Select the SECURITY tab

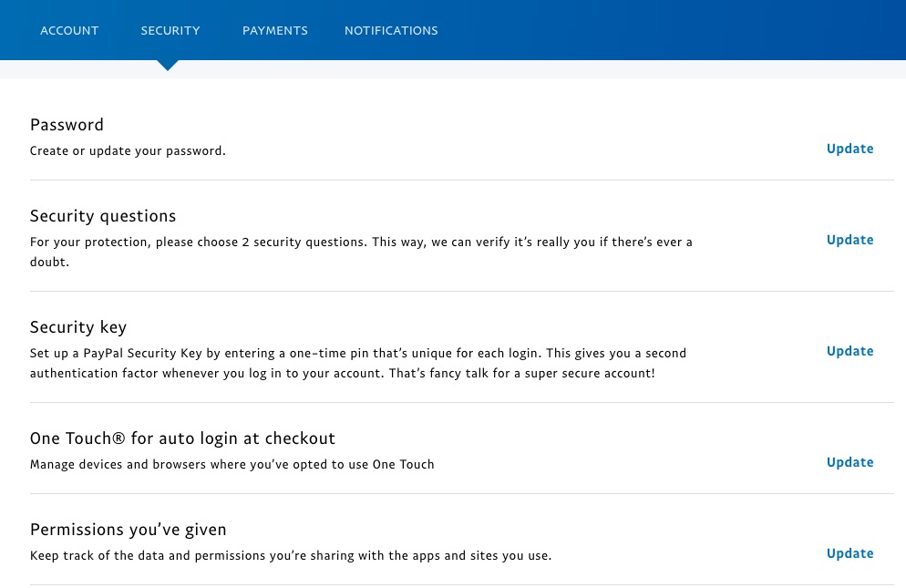tap(170, 31)
